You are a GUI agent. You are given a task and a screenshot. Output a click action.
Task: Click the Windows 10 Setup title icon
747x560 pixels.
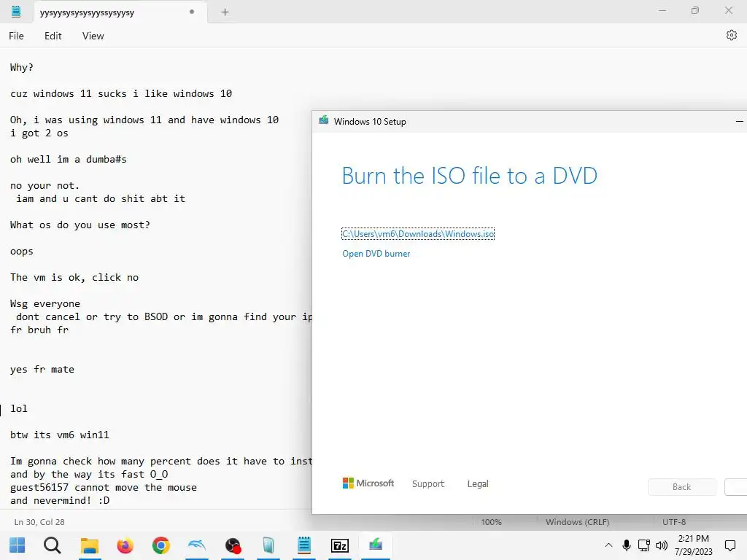pos(323,120)
